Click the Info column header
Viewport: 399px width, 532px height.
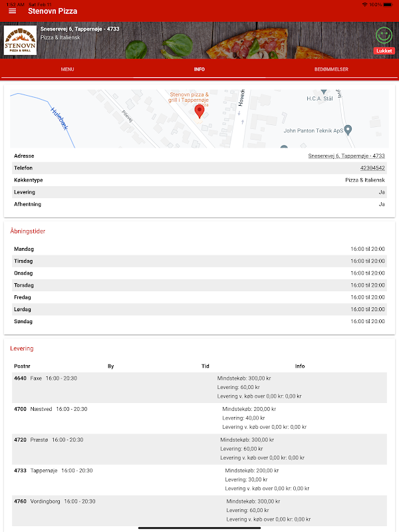[300, 366]
